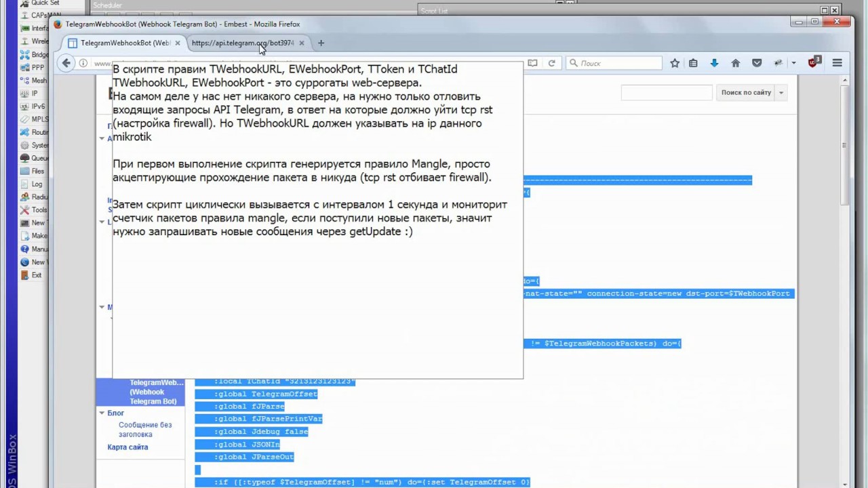Open System menu in WinBox sidebar
The image size is (868, 488).
point(34,145)
